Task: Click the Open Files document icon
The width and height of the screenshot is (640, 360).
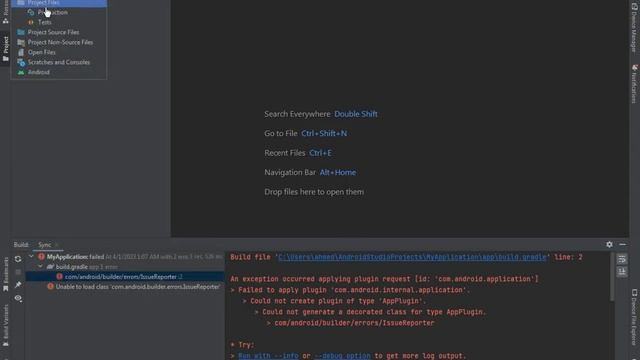Action: tap(21, 52)
